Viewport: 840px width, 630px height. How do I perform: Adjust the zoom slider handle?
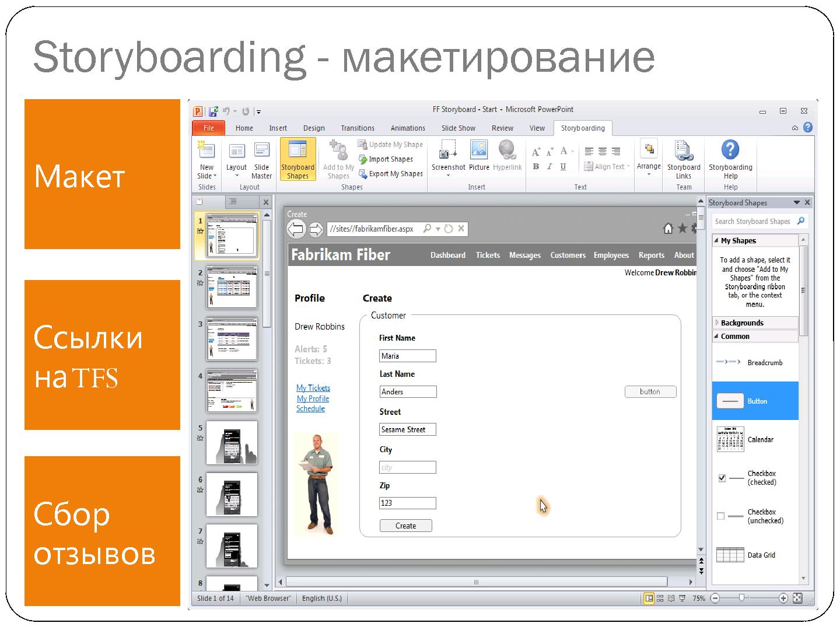click(742, 598)
